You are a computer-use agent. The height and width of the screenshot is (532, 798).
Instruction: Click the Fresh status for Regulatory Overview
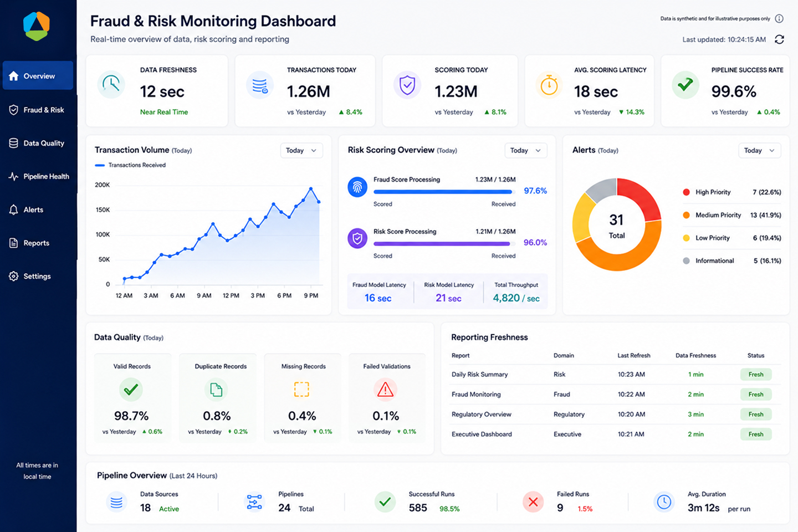coord(756,415)
